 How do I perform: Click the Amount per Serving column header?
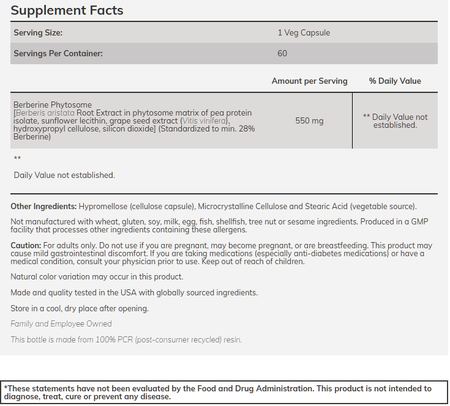click(x=309, y=81)
